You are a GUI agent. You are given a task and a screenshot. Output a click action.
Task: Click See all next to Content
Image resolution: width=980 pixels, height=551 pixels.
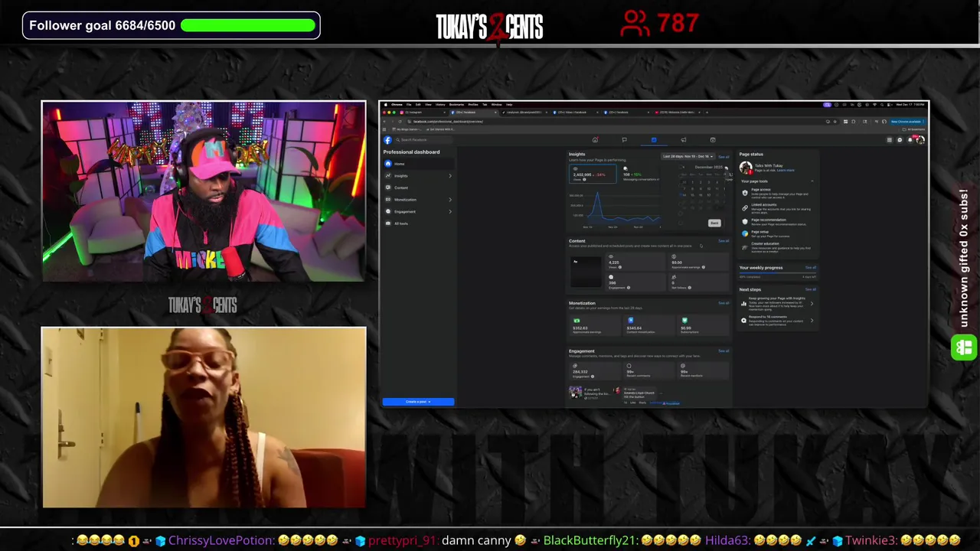[724, 241]
